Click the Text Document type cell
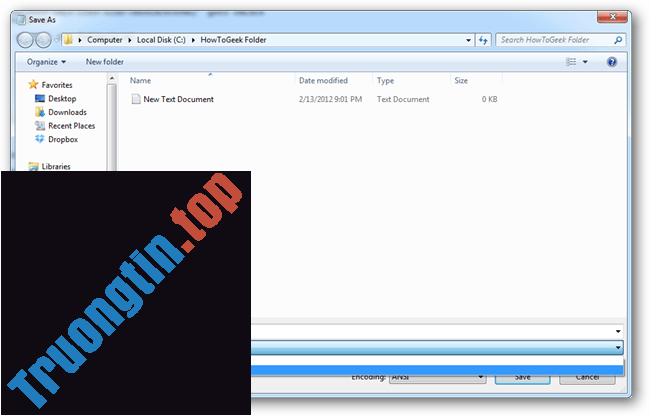Viewport: 650px width, 416px height. 403,99
